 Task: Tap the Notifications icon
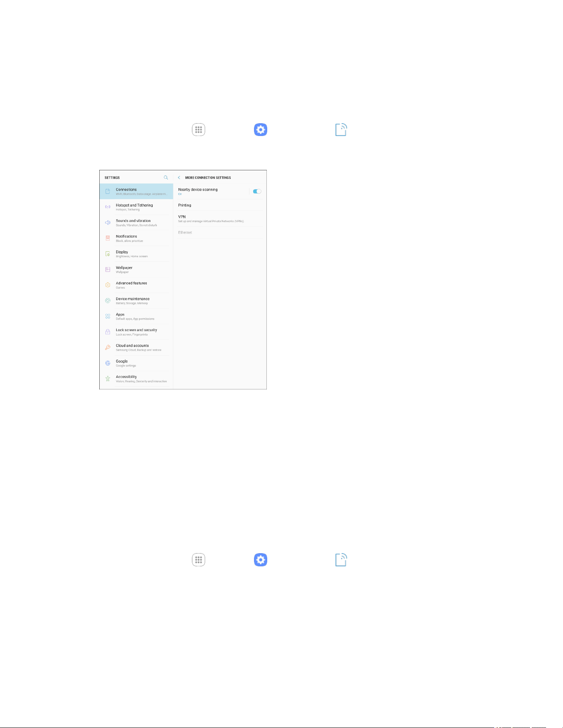(108, 238)
